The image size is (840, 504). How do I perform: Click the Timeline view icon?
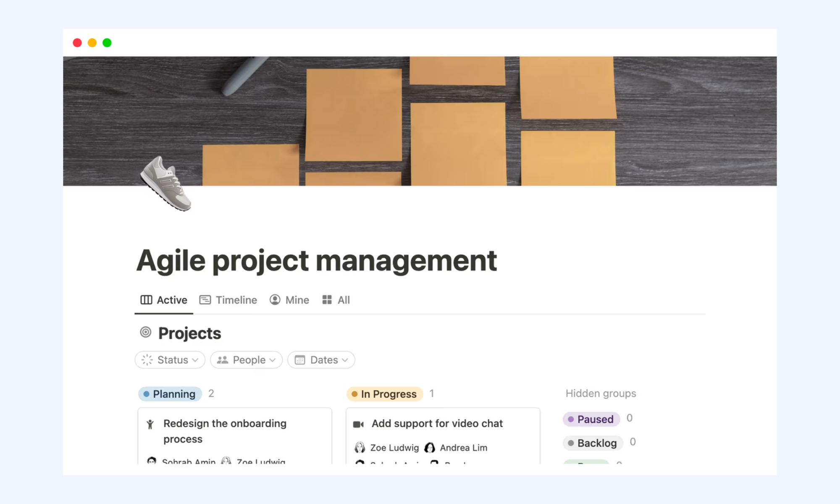[205, 300]
